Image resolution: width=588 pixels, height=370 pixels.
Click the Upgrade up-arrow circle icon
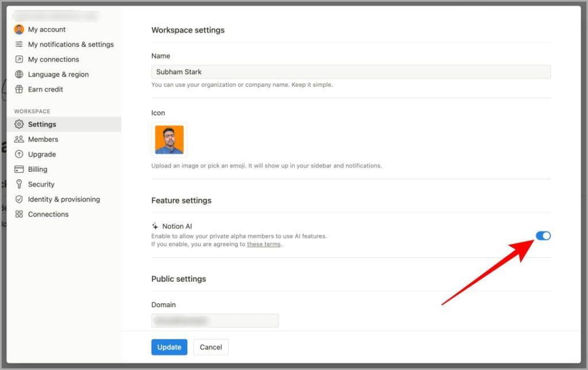pyautogui.click(x=19, y=154)
